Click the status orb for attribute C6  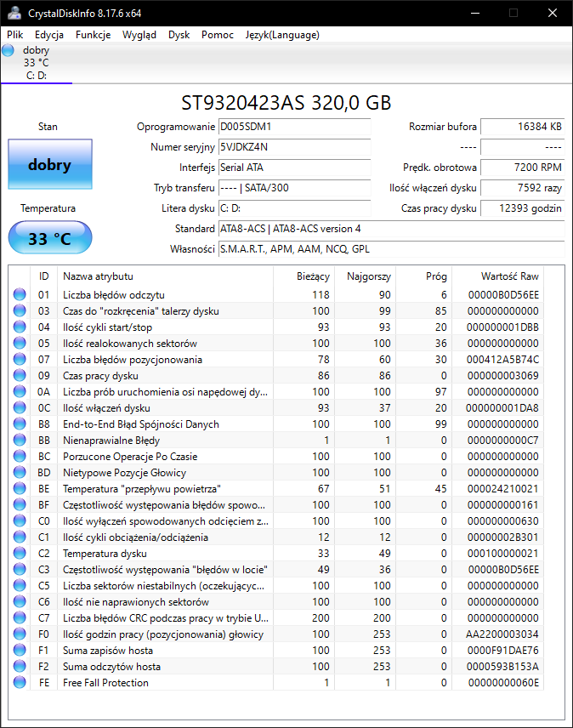coord(20,601)
